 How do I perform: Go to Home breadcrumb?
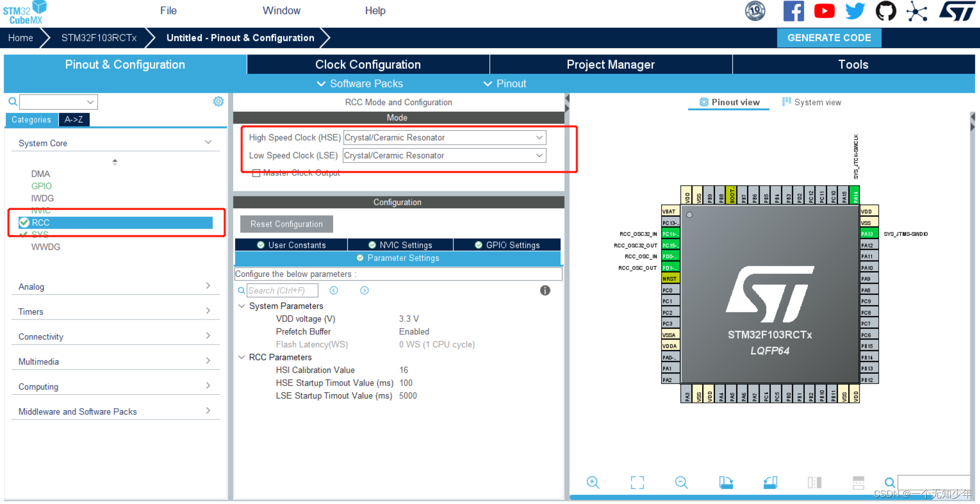click(21, 38)
